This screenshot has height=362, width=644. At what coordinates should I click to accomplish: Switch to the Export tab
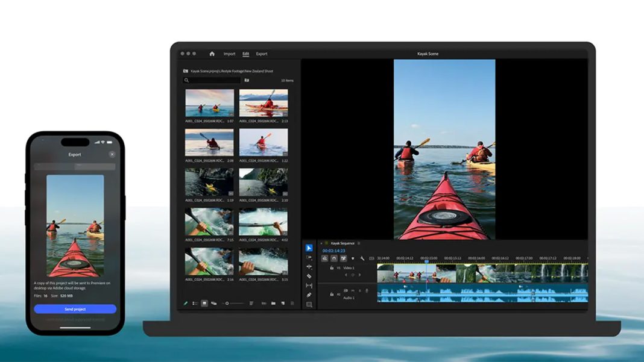[262, 54]
